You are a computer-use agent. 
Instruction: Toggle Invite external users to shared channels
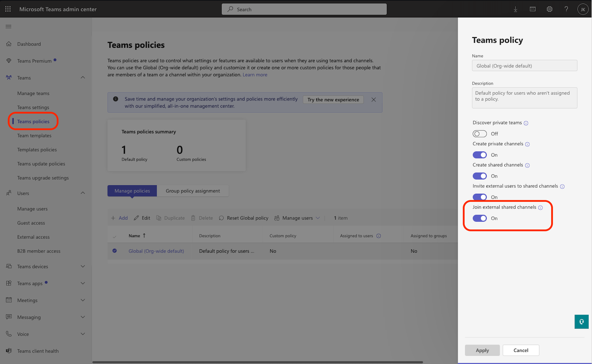point(480,197)
